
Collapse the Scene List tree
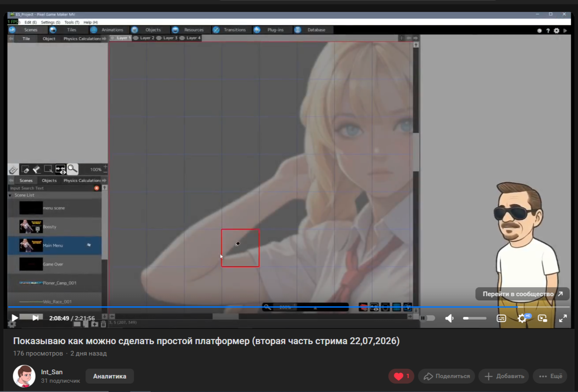(x=10, y=196)
